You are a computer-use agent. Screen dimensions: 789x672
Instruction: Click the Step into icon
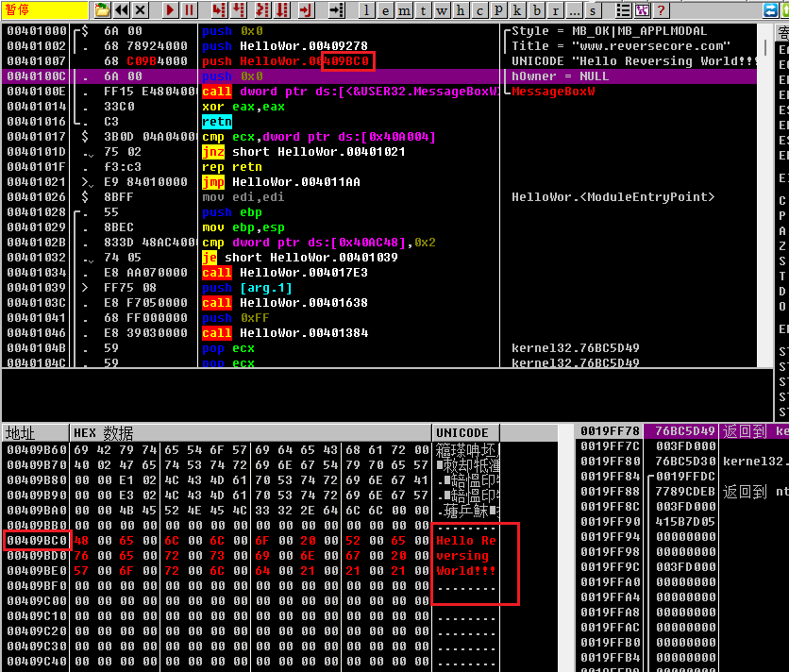point(219,10)
